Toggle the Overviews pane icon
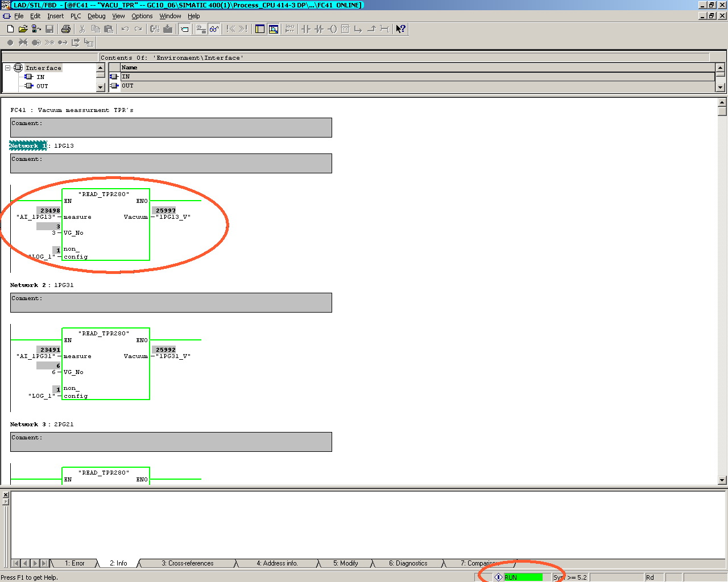This screenshot has height=582, width=728. coord(260,29)
